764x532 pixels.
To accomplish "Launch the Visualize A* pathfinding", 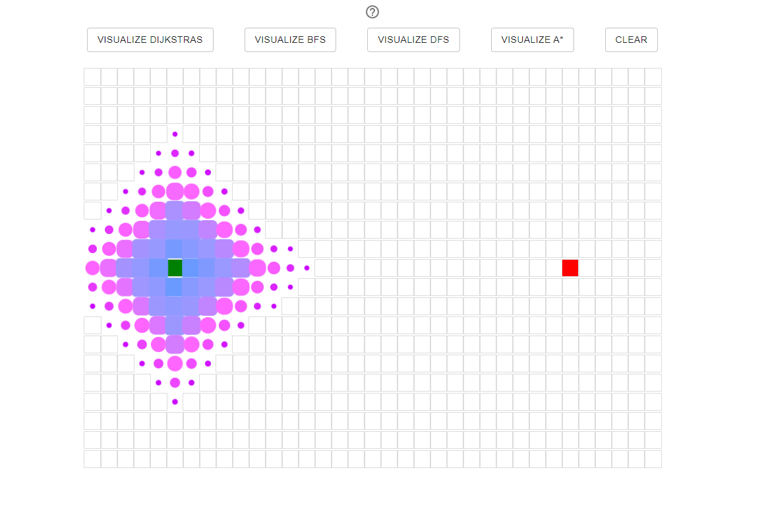I will (532, 40).
